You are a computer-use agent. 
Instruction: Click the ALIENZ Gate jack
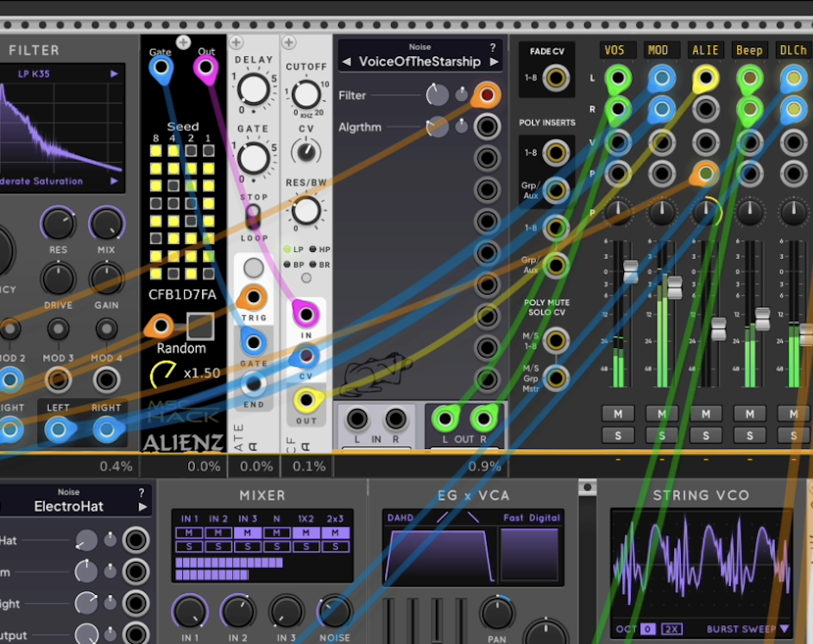tap(161, 67)
